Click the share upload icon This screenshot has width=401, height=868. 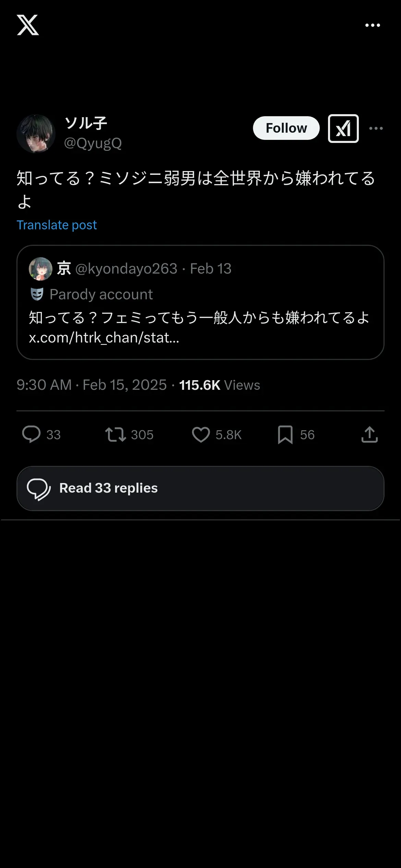pyautogui.click(x=369, y=434)
